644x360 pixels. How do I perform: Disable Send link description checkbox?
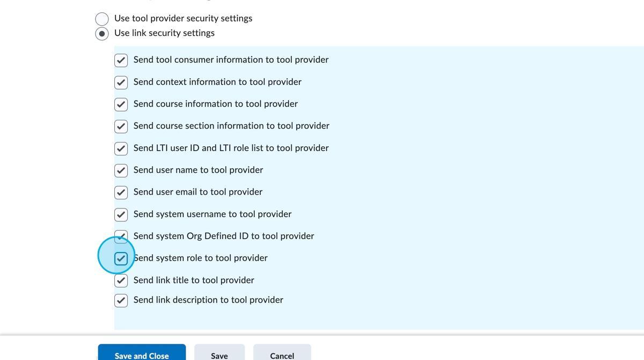pos(121,300)
